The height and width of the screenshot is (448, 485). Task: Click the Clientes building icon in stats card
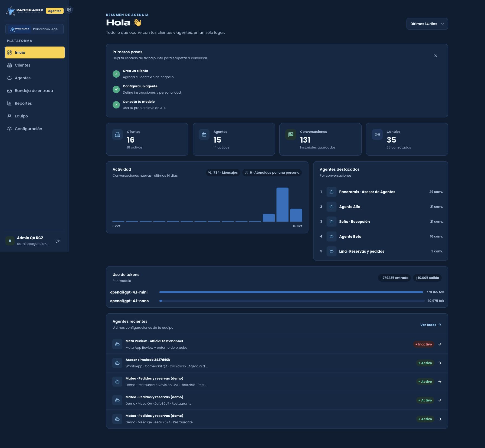117,134
